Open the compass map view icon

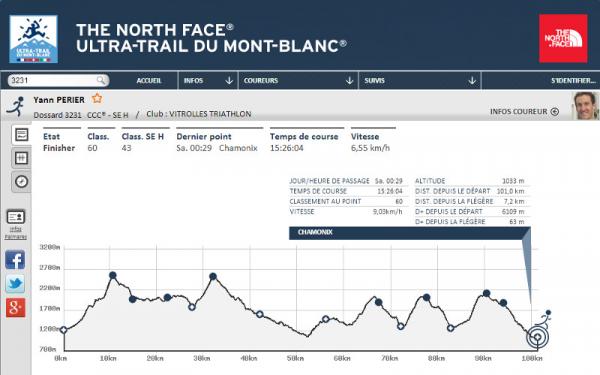[x=21, y=181]
